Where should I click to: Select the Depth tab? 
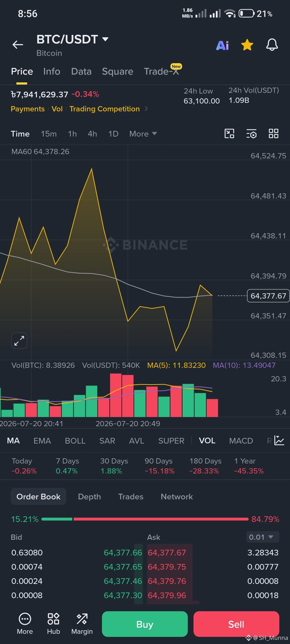coord(89,497)
